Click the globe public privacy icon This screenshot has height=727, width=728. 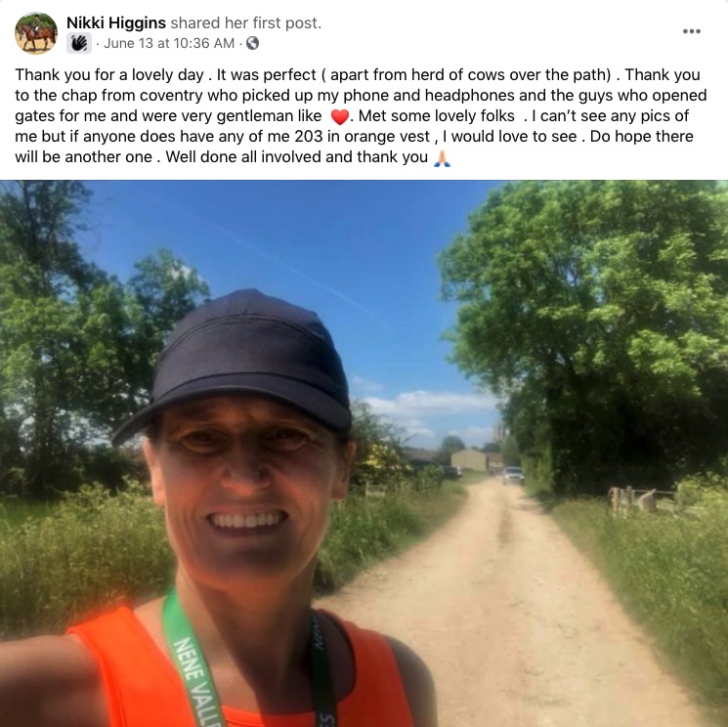pos(252,43)
